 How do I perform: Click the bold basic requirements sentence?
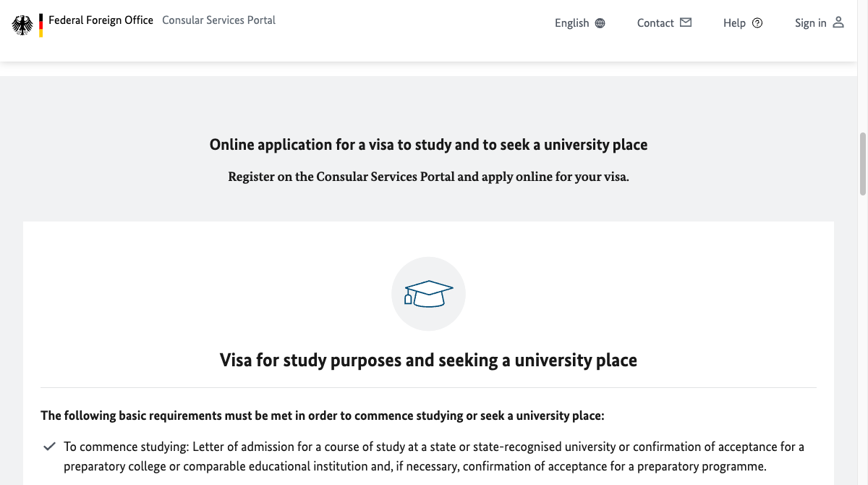point(322,416)
